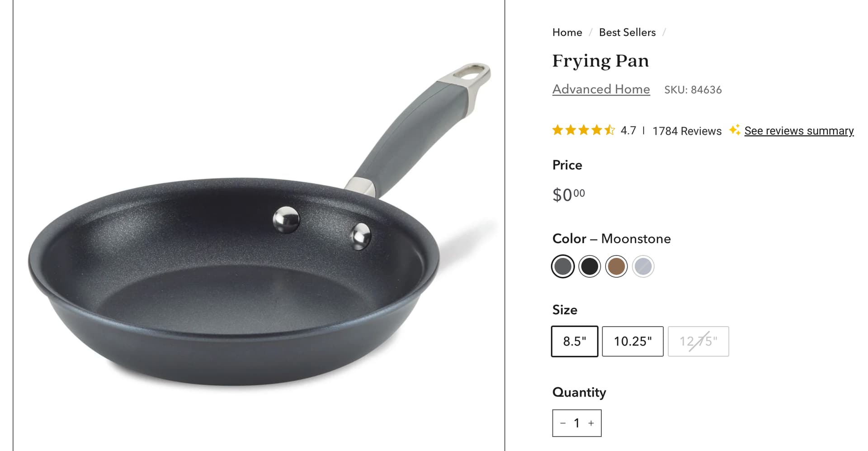The height and width of the screenshot is (451, 868).
Task: Go to Home breadcrumb
Action: 567,32
